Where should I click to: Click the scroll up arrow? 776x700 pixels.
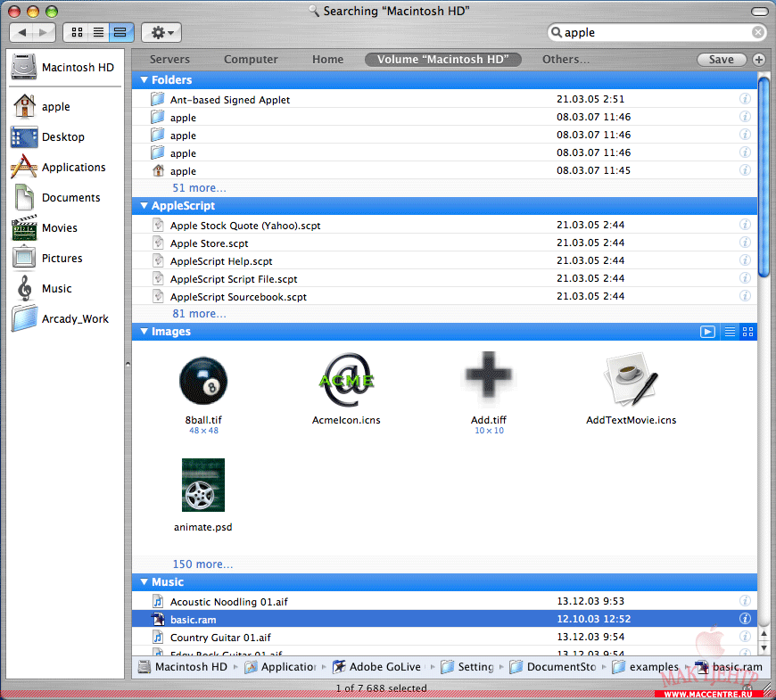click(764, 633)
